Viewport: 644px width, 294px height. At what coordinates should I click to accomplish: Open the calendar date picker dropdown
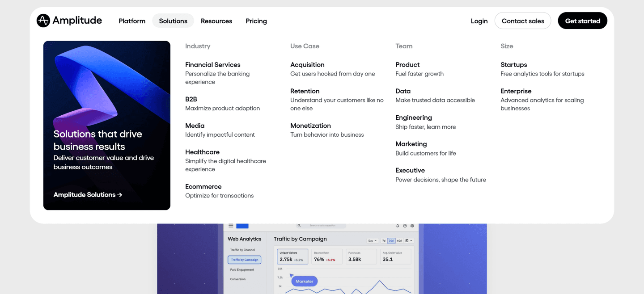[409, 240]
